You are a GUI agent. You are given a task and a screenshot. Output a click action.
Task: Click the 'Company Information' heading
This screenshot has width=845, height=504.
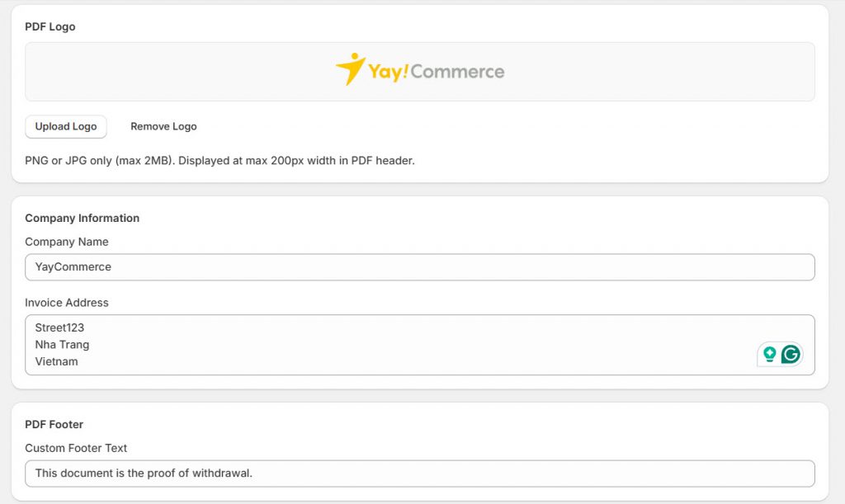(x=82, y=218)
